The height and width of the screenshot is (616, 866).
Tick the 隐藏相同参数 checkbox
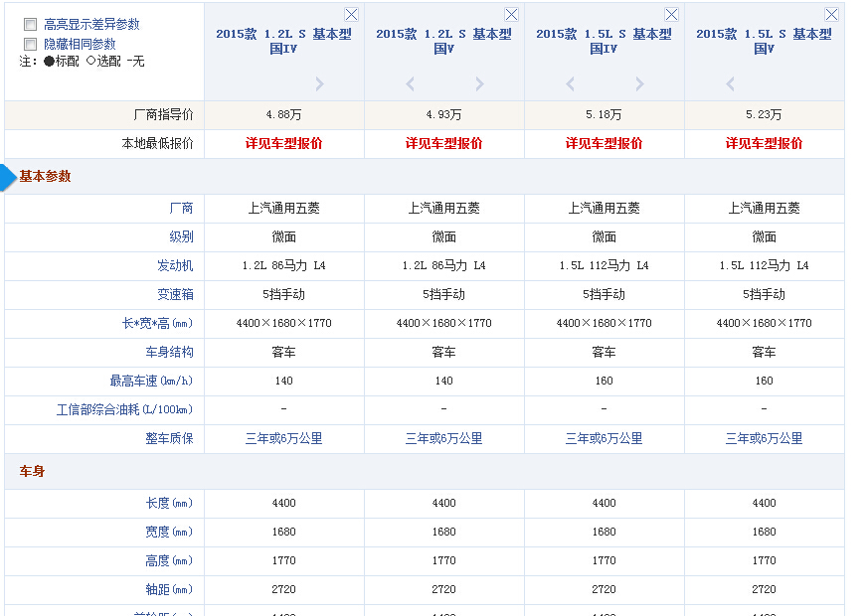pos(31,44)
